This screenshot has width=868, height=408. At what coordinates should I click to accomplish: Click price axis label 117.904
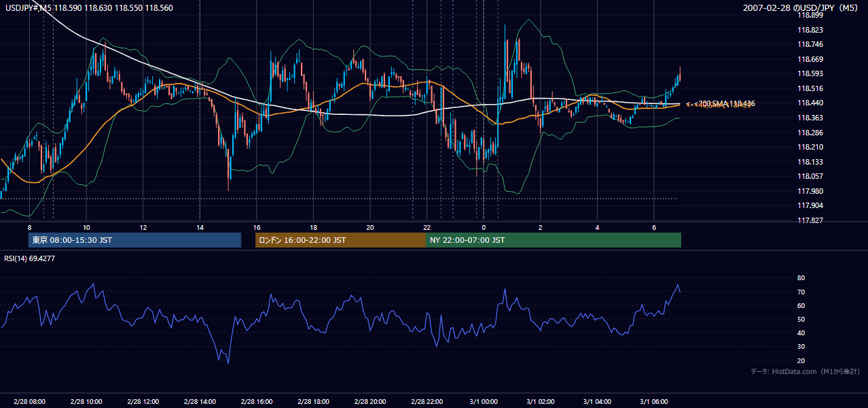click(x=809, y=205)
